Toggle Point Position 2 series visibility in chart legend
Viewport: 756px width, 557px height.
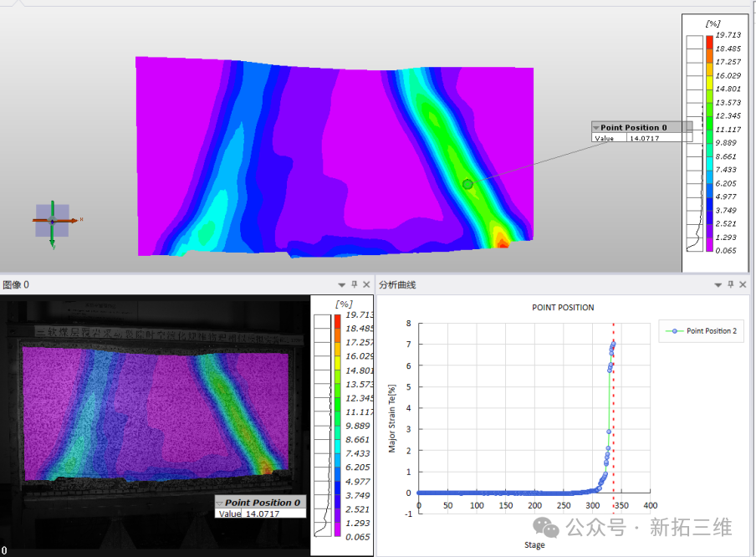[x=707, y=331]
